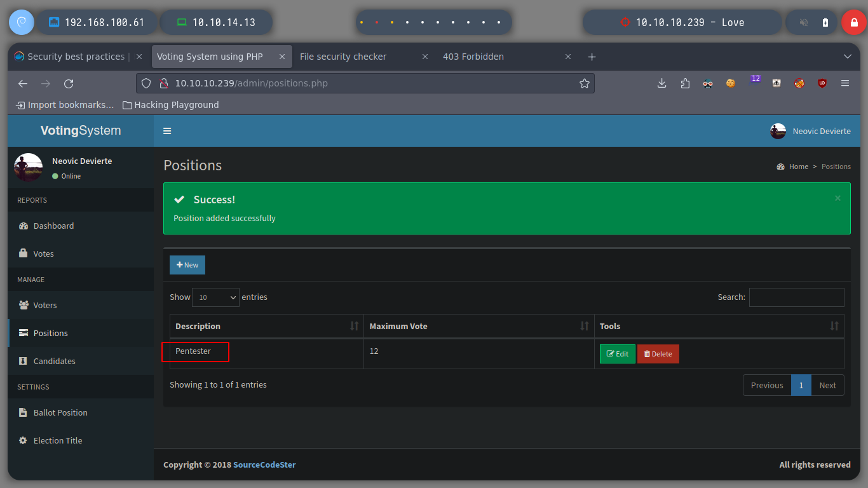868x488 pixels.
Task: Switch to the File security checker tab
Action: (364, 57)
